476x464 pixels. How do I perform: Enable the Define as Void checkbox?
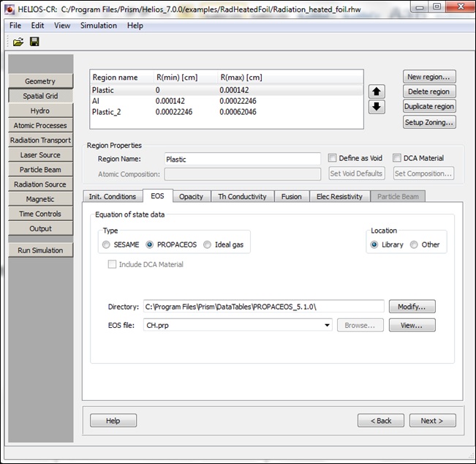(x=333, y=158)
